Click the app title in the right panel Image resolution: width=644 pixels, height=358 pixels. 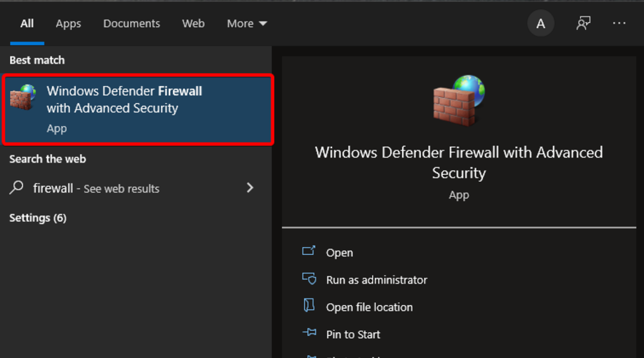[459, 163]
